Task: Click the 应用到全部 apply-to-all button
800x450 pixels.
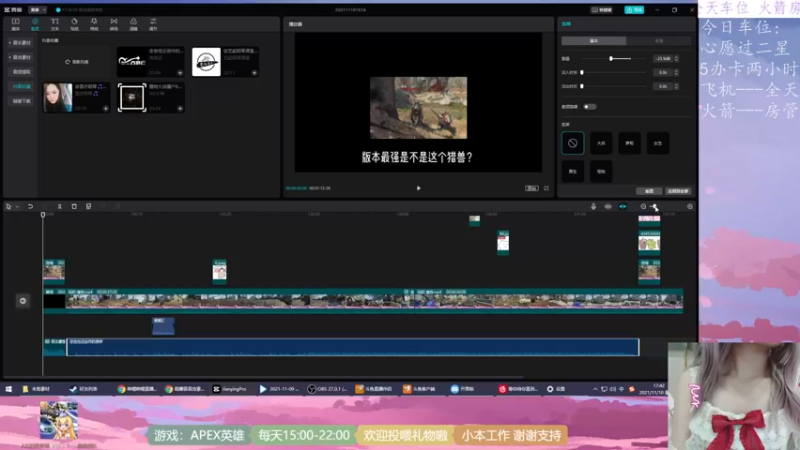Action: point(678,191)
